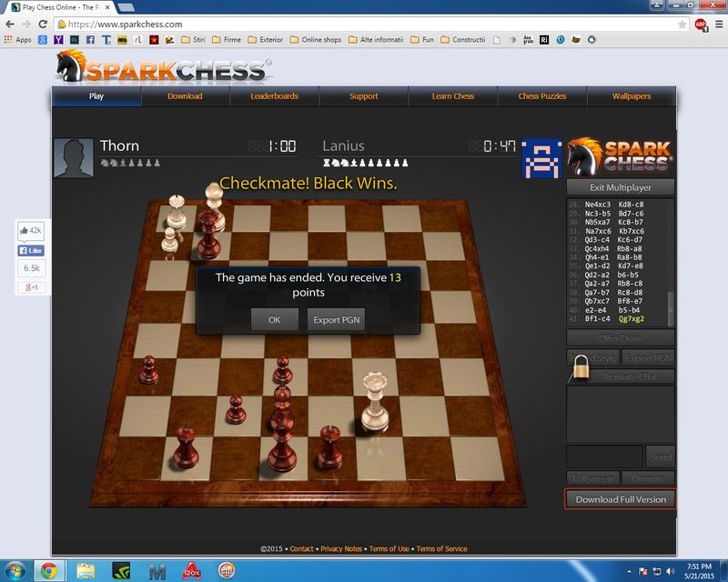Open the Alte informatii bookmarks folder
The image size is (728, 582).
tap(376, 40)
